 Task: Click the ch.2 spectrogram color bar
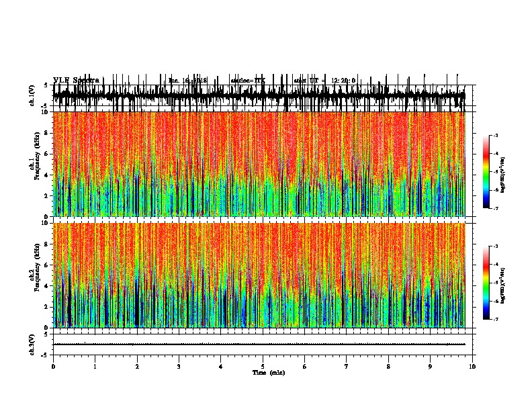(486, 283)
